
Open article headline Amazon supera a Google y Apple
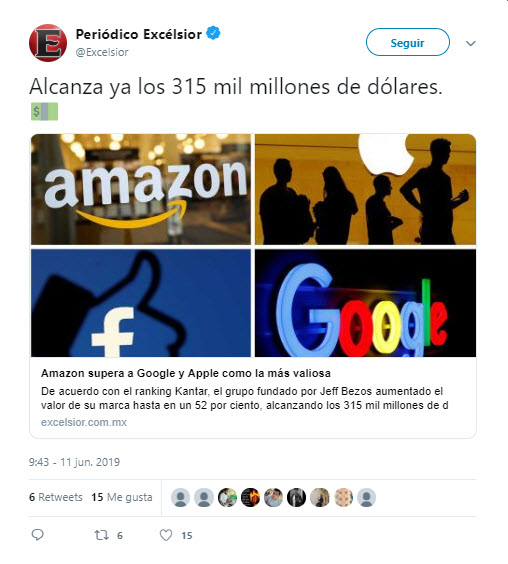(186, 373)
